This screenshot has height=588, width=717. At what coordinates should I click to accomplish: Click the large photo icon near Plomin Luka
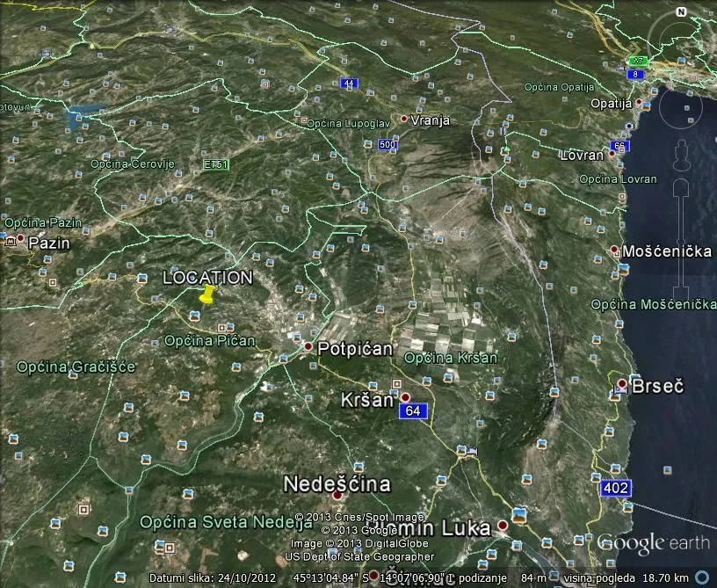pos(519,515)
